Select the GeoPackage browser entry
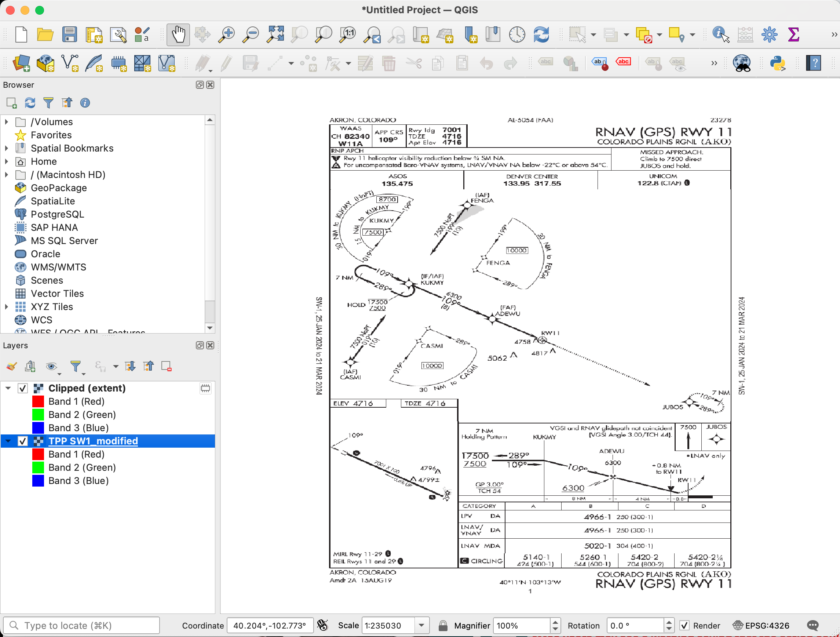 (x=59, y=188)
